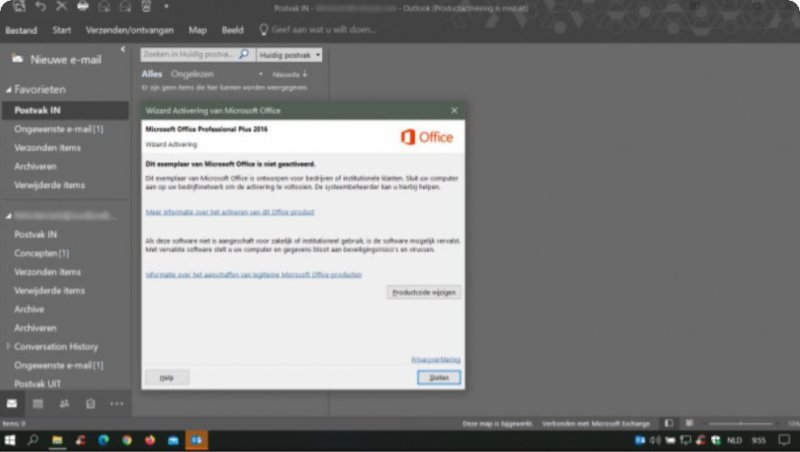Select Postvak IN under Favorieten
This screenshot has height=452, width=800.
tap(65, 110)
